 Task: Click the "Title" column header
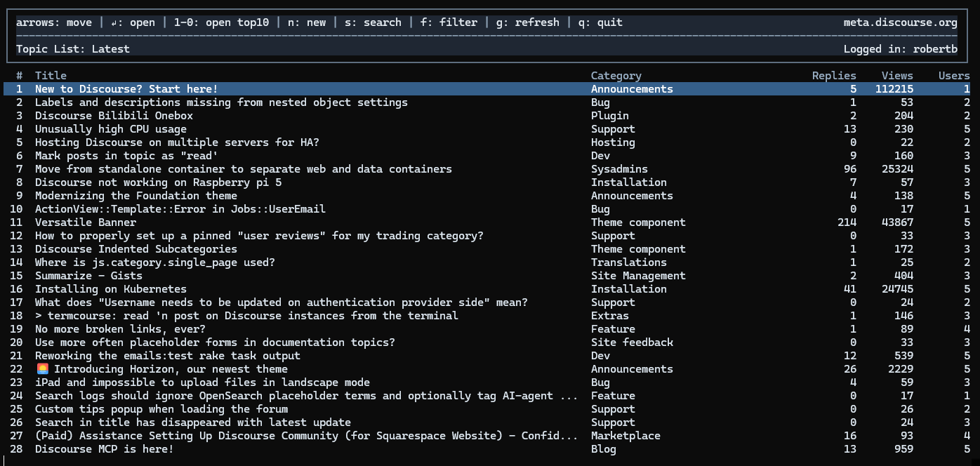click(51, 76)
